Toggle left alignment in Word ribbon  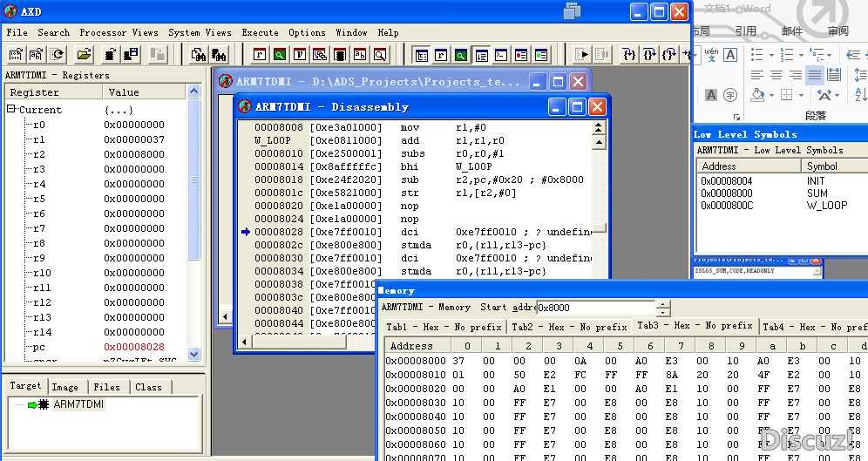[756, 75]
